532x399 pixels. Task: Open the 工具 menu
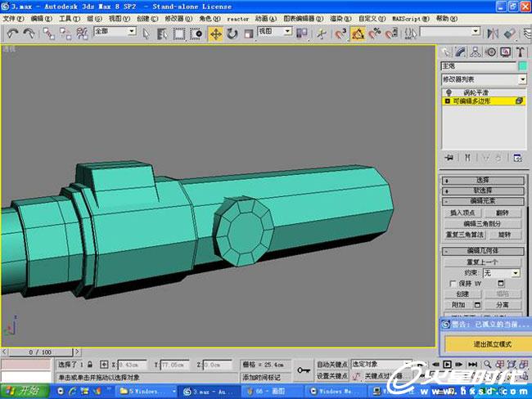pyautogui.click(x=70, y=19)
